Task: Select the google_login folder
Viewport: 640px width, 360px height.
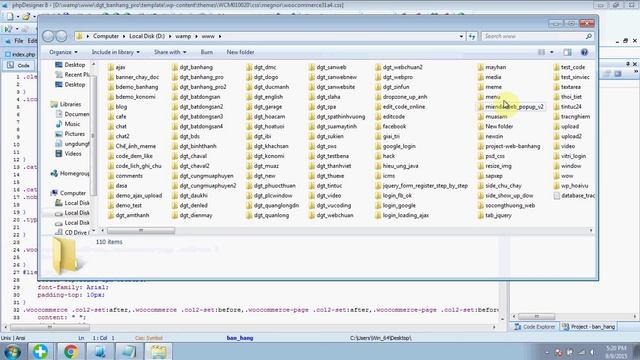Action: click(395, 146)
